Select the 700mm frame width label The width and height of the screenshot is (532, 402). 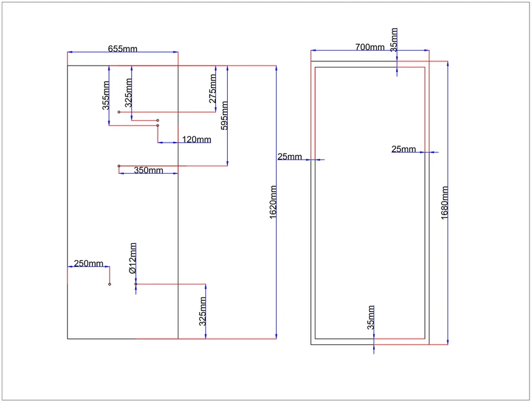pos(369,47)
